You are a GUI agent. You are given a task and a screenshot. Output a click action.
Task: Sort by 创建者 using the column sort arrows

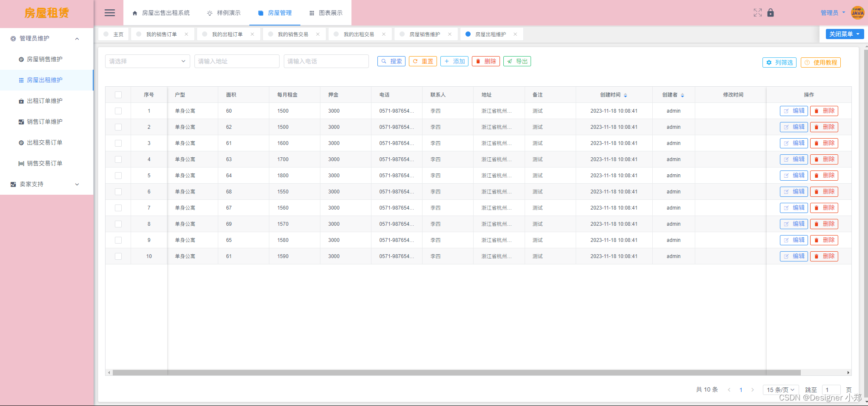pos(682,95)
